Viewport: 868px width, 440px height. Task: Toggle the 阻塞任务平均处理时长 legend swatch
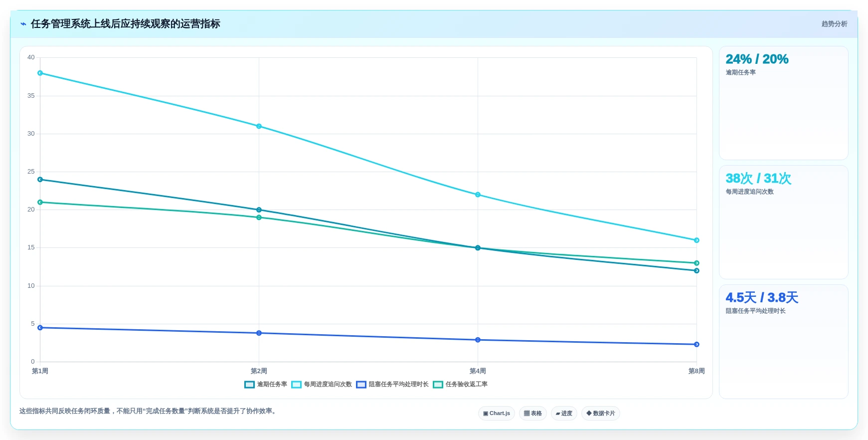361,385
